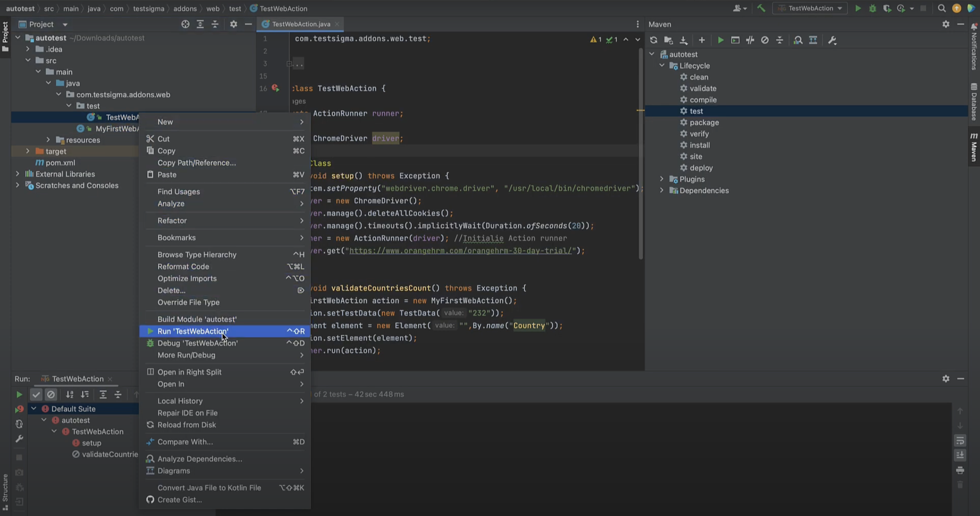This screenshot has height=516, width=980.
Task: Open Database tool window sidebar button
Action: pyautogui.click(x=974, y=102)
